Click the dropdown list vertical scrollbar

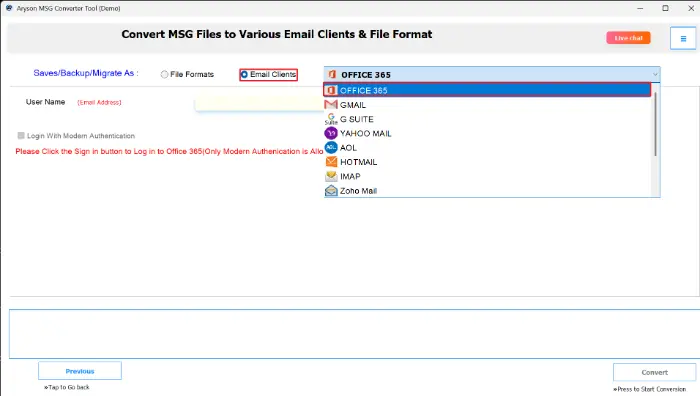[655, 124]
